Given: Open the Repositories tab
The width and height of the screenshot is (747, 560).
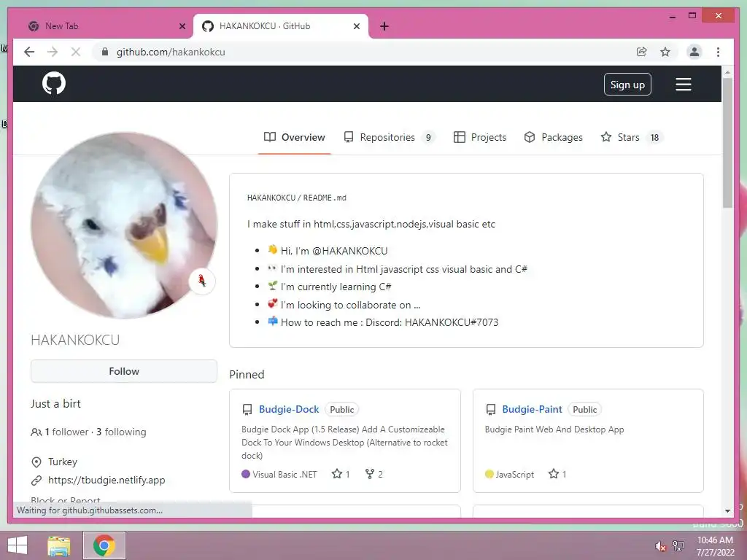Looking at the screenshot, I should coord(389,137).
